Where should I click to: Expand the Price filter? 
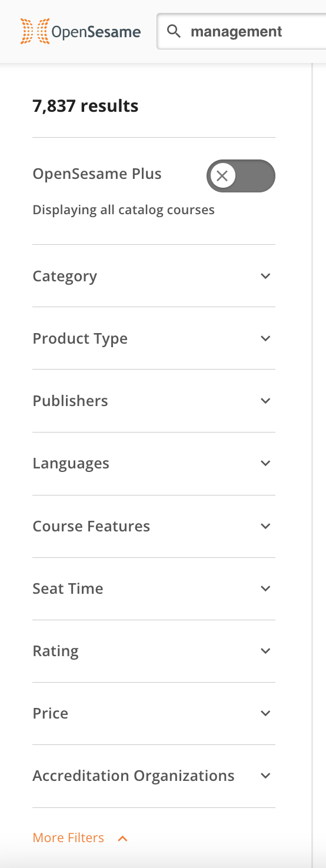click(x=154, y=713)
